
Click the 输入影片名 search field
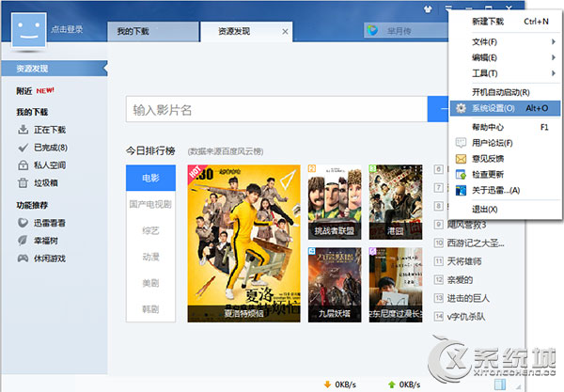click(276, 109)
